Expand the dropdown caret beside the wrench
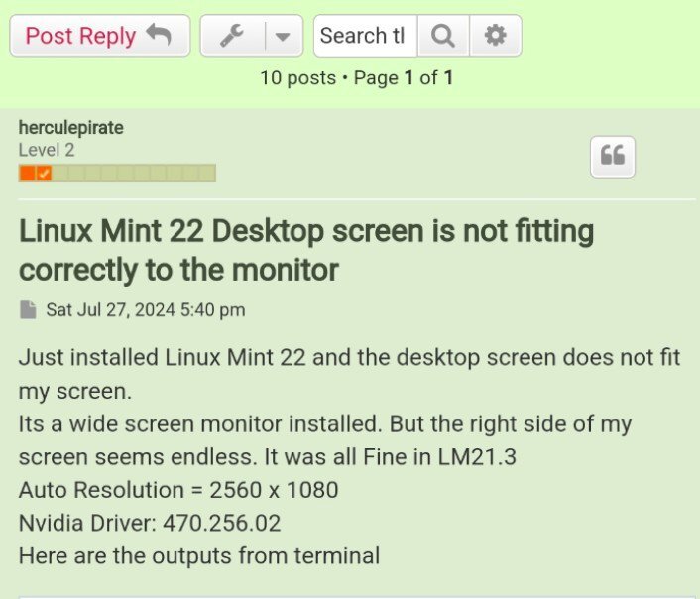The width and height of the screenshot is (700, 599). pyautogui.click(x=283, y=36)
